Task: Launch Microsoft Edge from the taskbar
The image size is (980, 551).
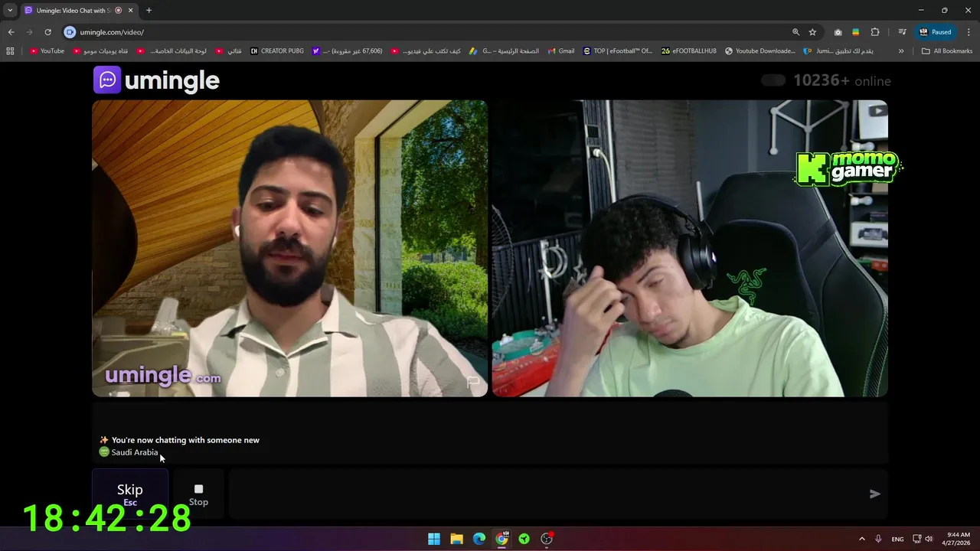Action: tap(479, 539)
